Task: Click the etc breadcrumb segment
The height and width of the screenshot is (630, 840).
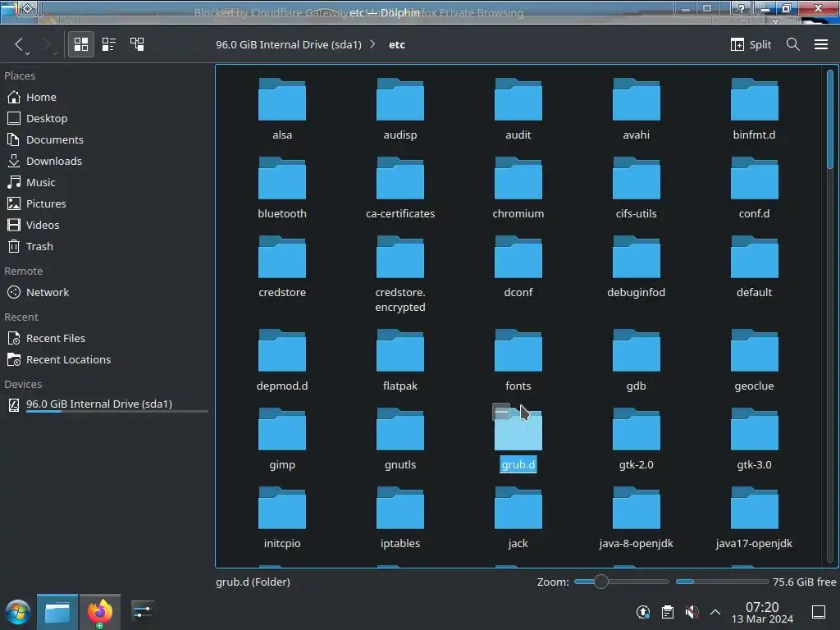Action: 396,44
